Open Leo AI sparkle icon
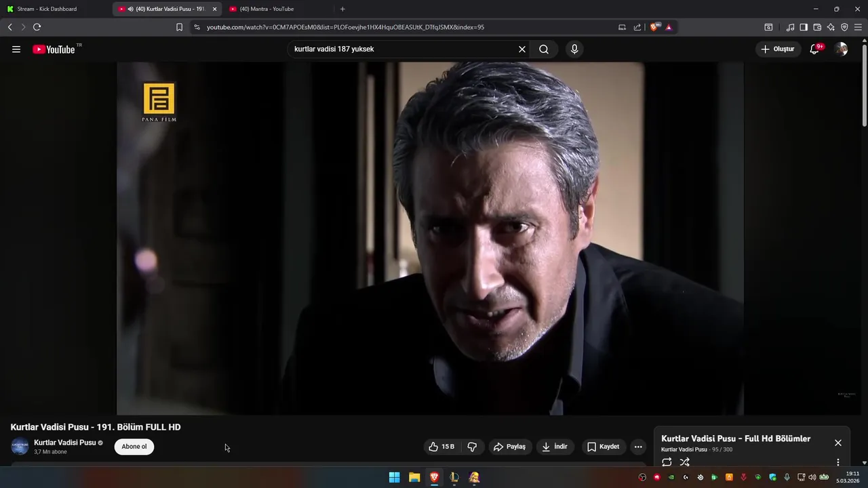The image size is (868, 488). pyautogui.click(x=831, y=27)
